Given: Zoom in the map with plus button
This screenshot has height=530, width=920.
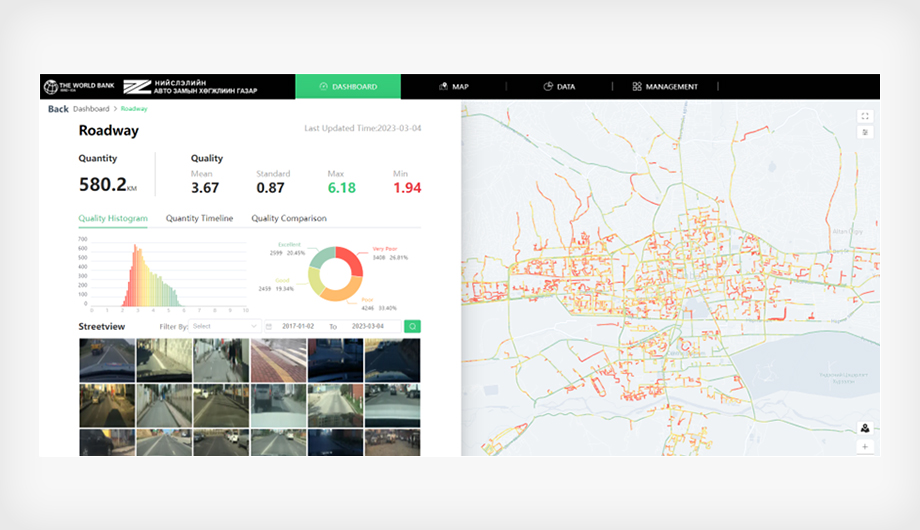Looking at the screenshot, I should (x=865, y=446).
